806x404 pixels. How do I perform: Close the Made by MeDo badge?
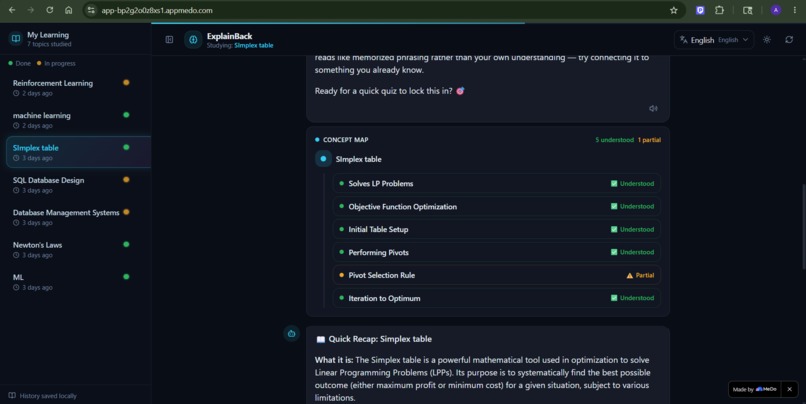click(x=790, y=389)
